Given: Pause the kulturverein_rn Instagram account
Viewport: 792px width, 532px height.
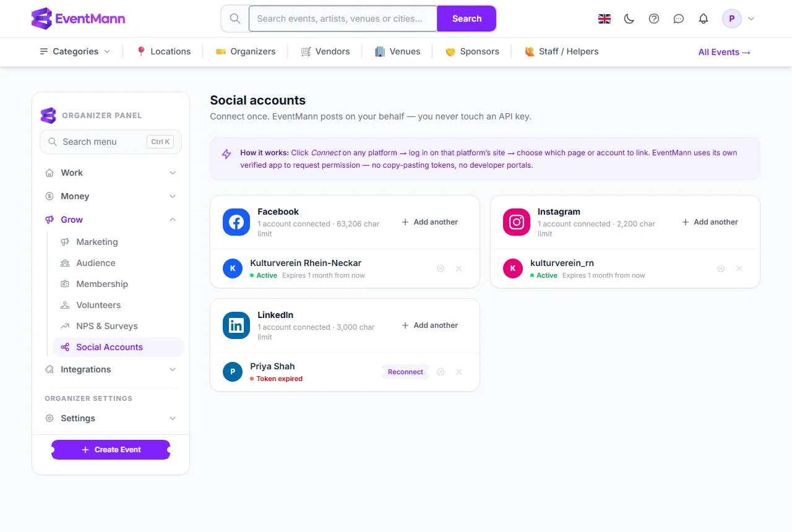Looking at the screenshot, I should [721, 268].
